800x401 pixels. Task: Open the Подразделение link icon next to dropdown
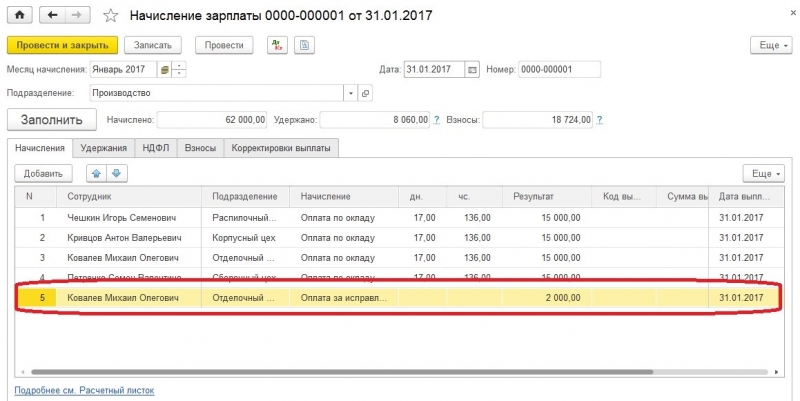(x=365, y=93)
